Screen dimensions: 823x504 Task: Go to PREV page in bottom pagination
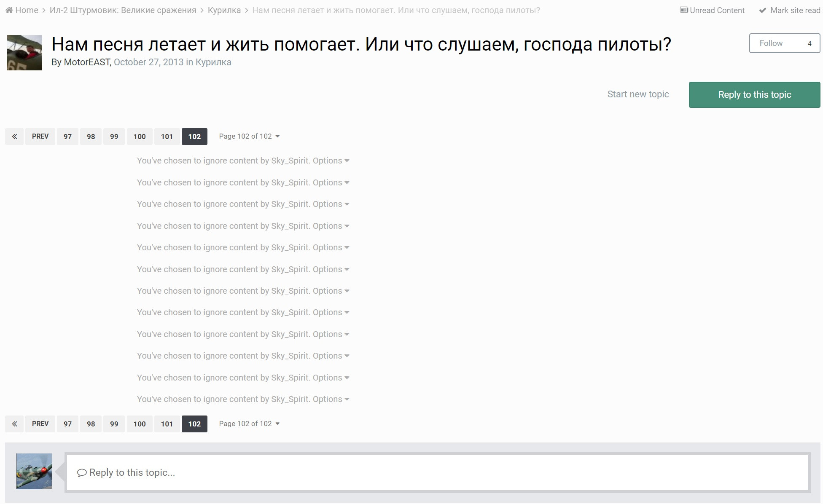click(x=40, y=424)
